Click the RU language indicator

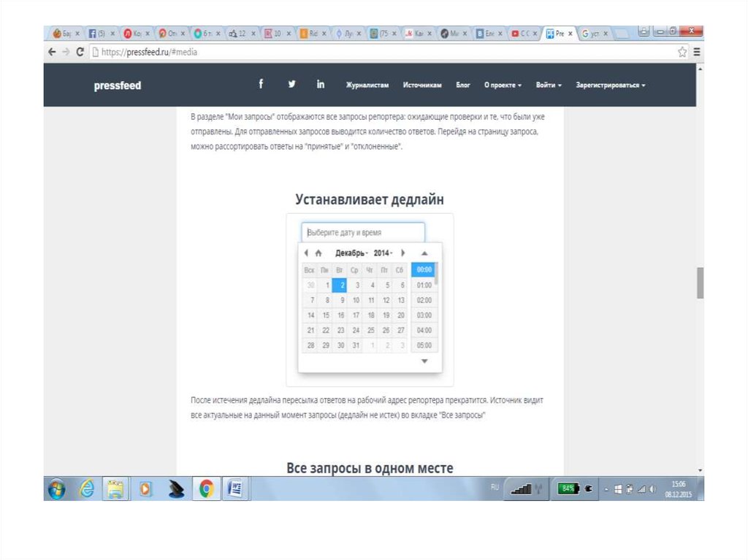tap(495, 487)
